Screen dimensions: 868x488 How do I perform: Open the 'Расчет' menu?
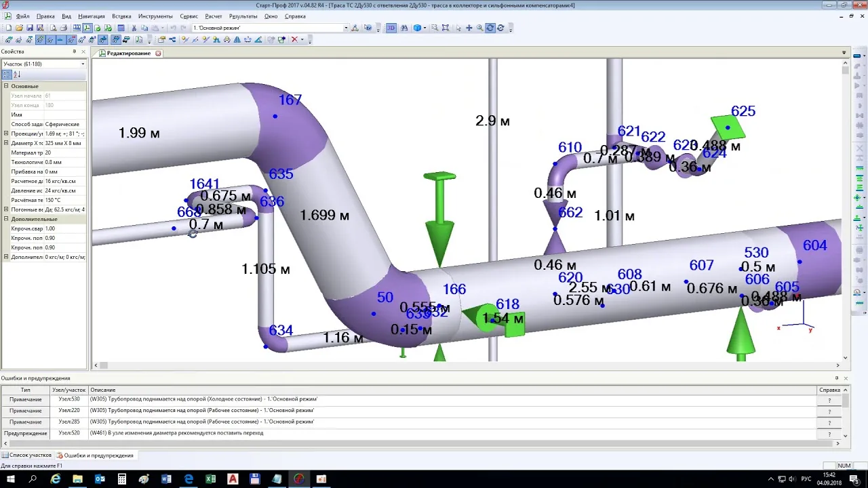213,16
